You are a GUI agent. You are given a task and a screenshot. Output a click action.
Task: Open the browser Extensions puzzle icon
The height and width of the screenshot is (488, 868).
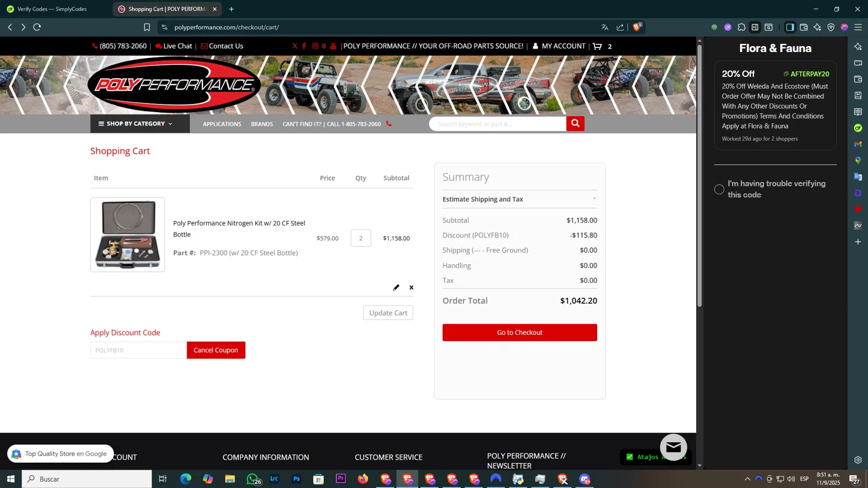[x=741, y=27]
